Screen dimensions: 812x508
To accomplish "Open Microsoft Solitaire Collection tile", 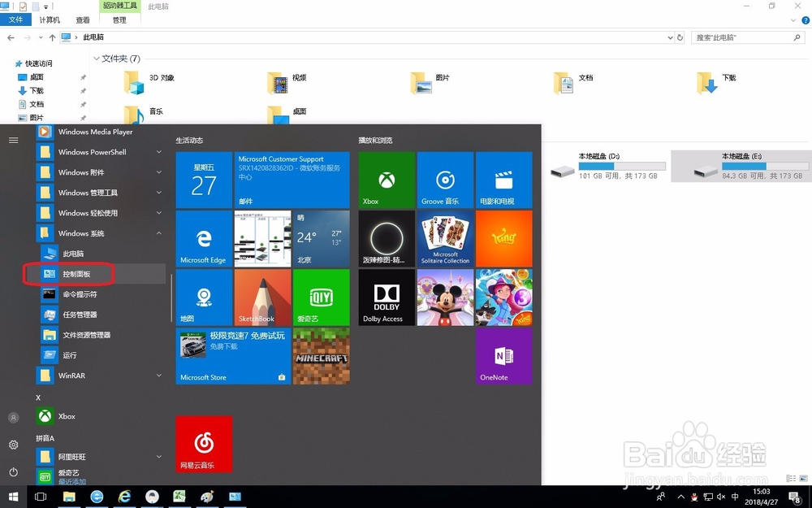I will [x=445, y=238].
